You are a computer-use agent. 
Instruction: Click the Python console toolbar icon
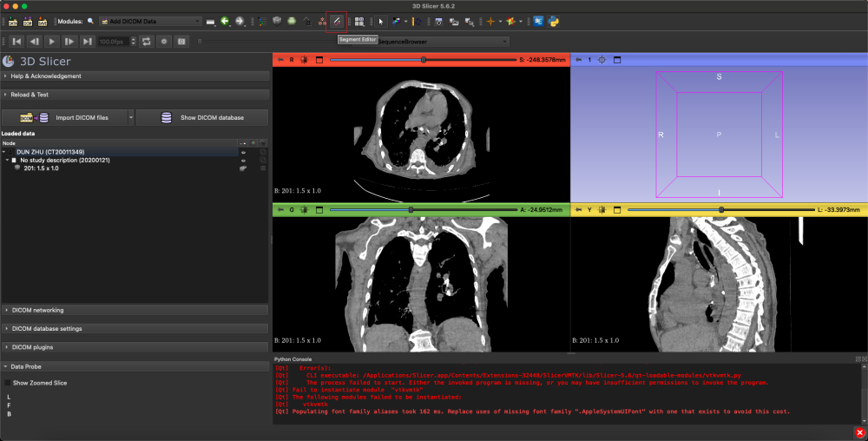click(553, 21)
